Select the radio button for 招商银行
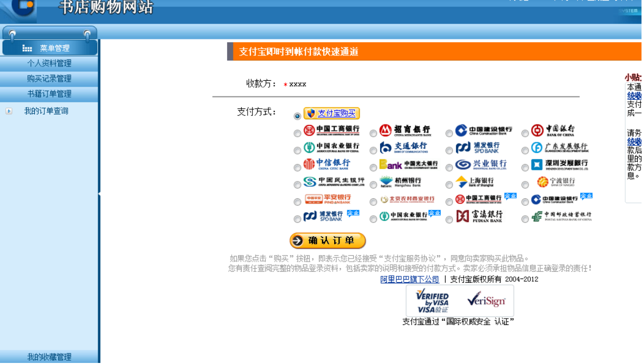642x364 pixels. coord(373,133)
